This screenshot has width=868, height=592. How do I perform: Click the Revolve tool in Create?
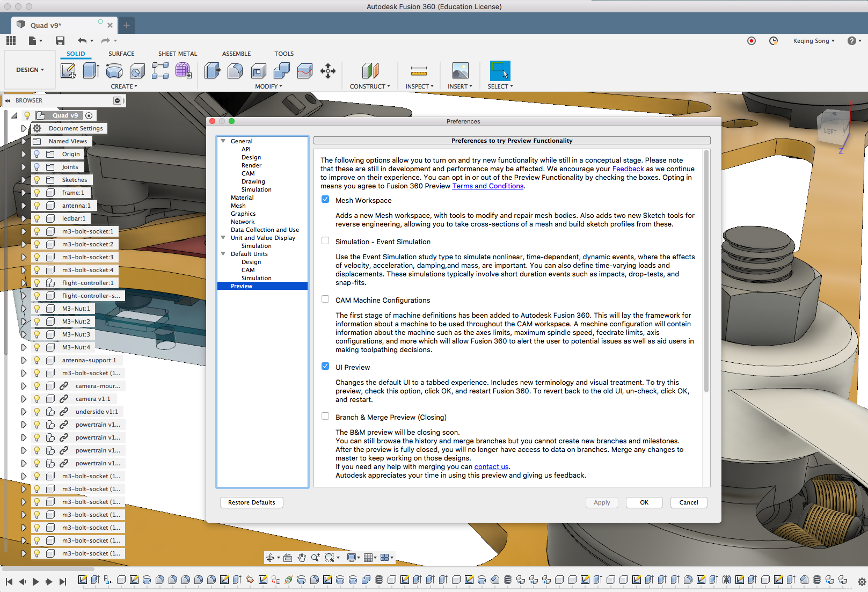[114, 71]
